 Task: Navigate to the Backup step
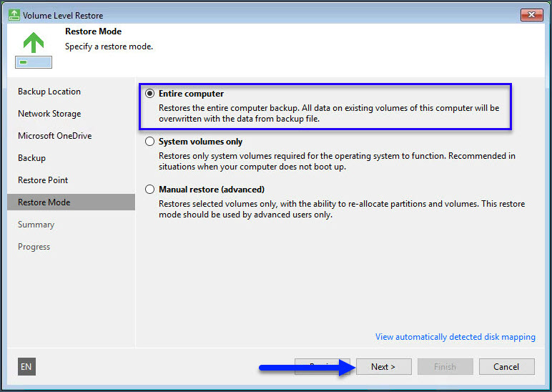[x=31, y=158]
